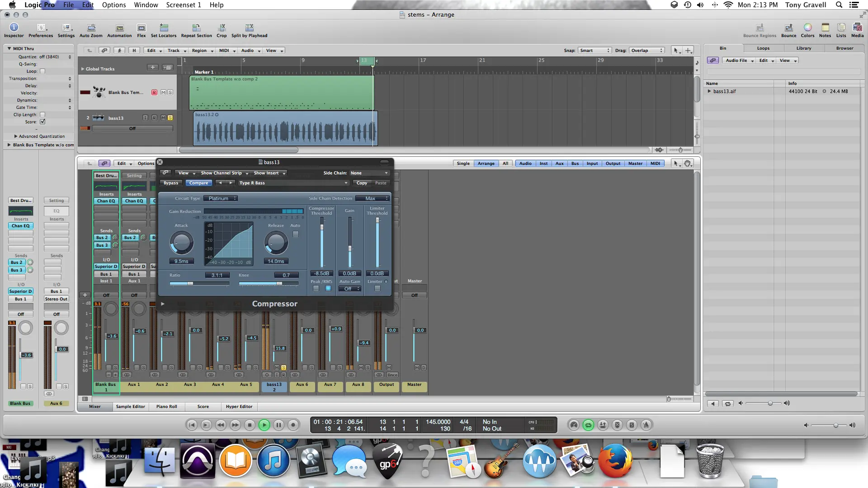
Task: Toggle Auto release checkbox in Compressor
Action: tap(296, 234)
